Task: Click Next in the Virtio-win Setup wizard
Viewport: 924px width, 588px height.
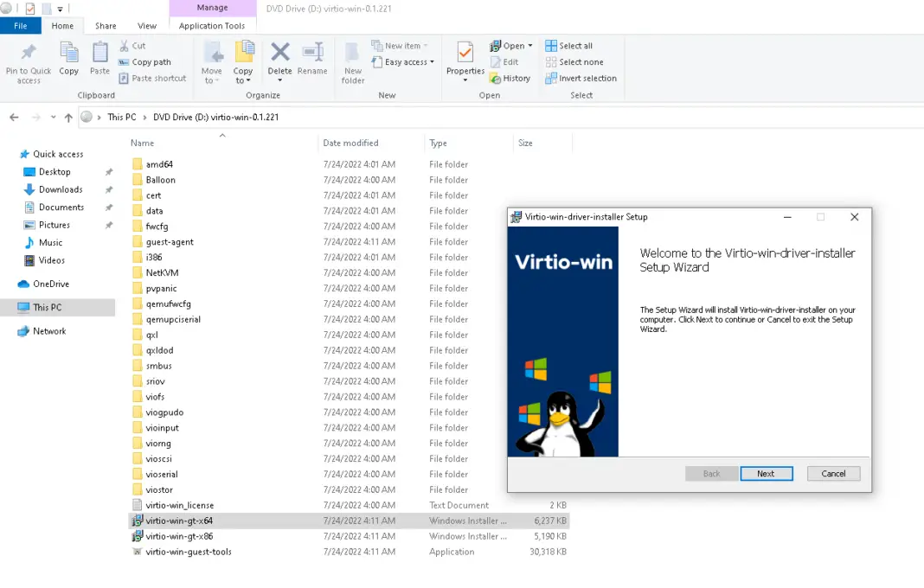Action: (x=767, y=473)
